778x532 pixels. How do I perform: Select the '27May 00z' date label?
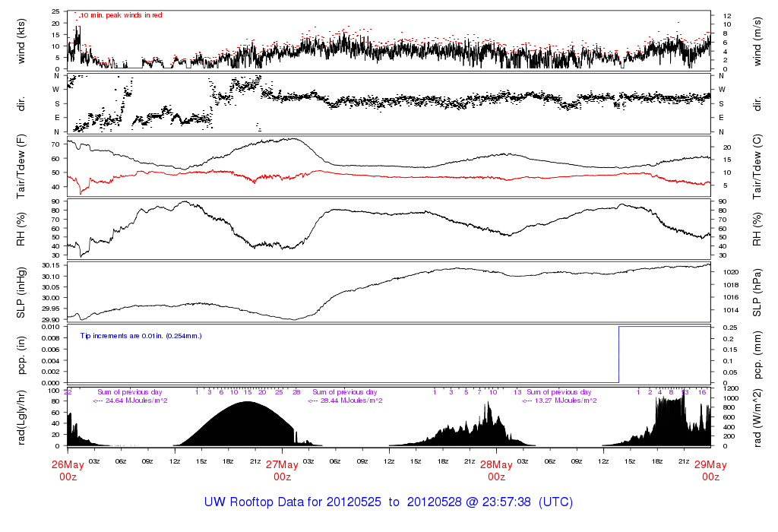[x=282, y=470]
